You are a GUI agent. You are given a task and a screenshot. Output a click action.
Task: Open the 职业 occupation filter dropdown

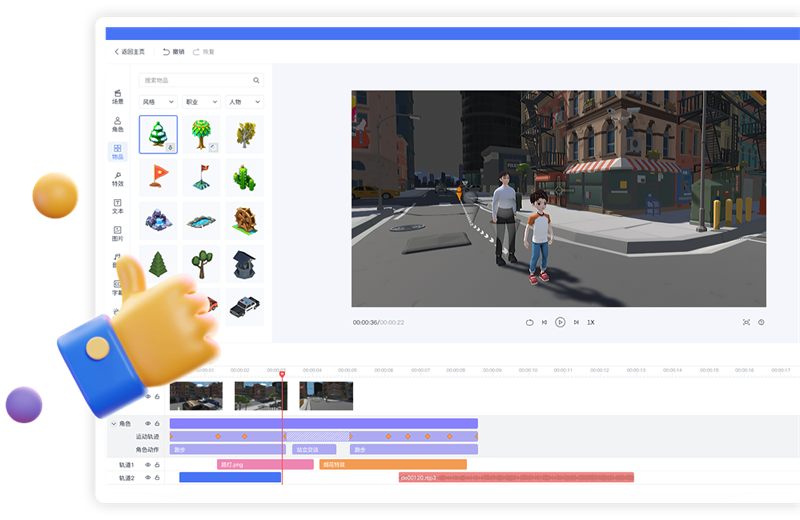(202, 102)
